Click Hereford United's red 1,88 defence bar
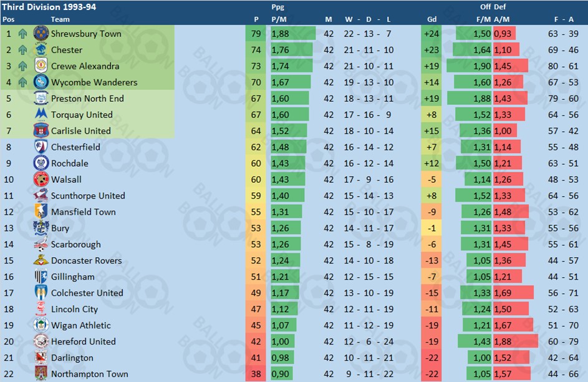 [x=515, y=341]
